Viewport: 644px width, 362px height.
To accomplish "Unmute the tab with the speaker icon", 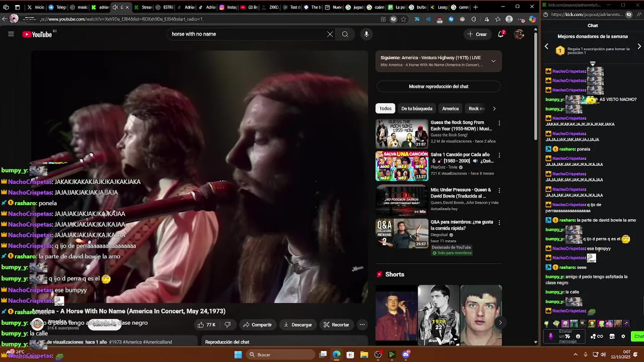I will tap(115, 7).
